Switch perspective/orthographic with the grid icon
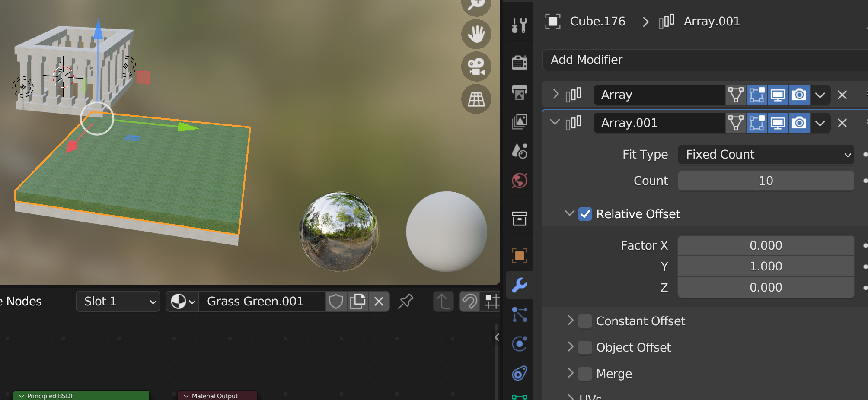Image resolution: width=868 pixels, height=400 pixels. (476, 99)
